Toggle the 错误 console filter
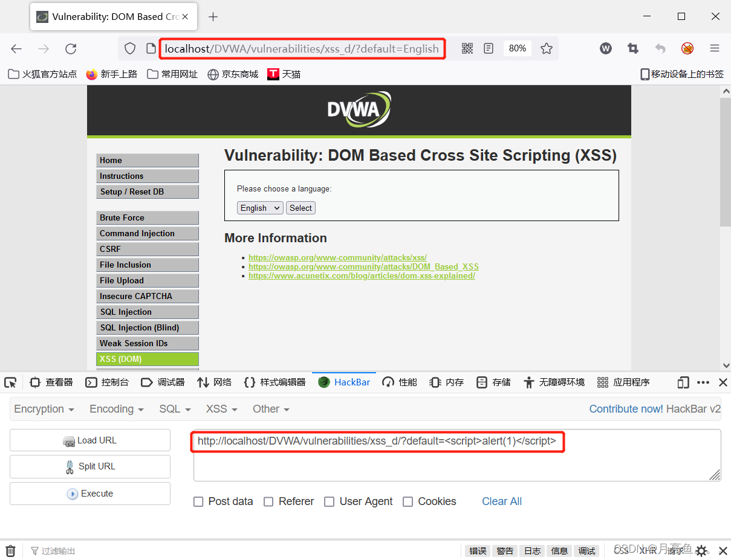The width and height of the screenshot is (731, 560). [x=478, y=551]
